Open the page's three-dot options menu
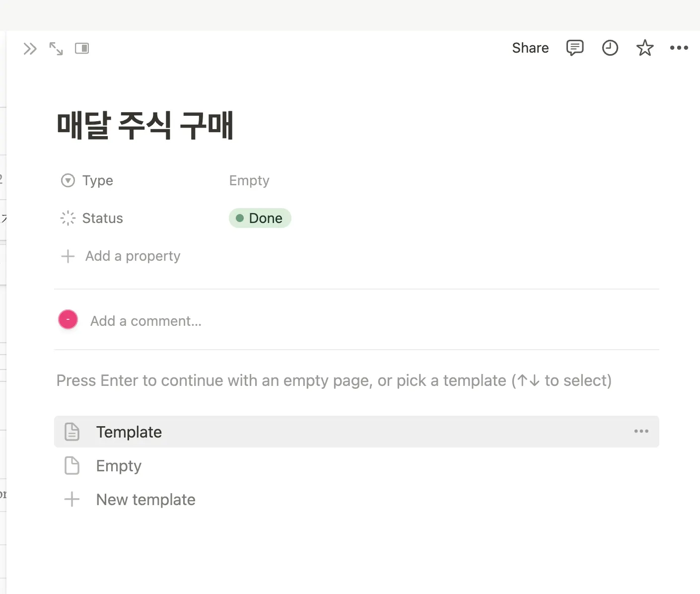700x594 pixels. pos(679,48)
